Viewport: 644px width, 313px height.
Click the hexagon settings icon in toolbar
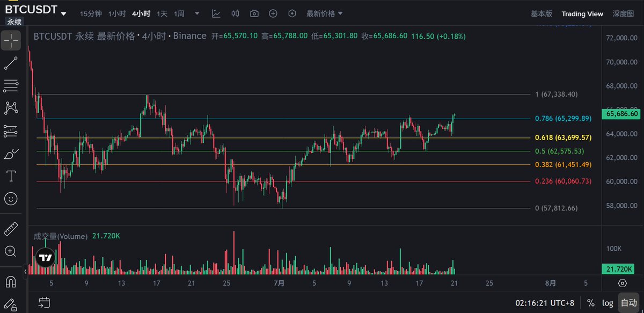point(292,13)
